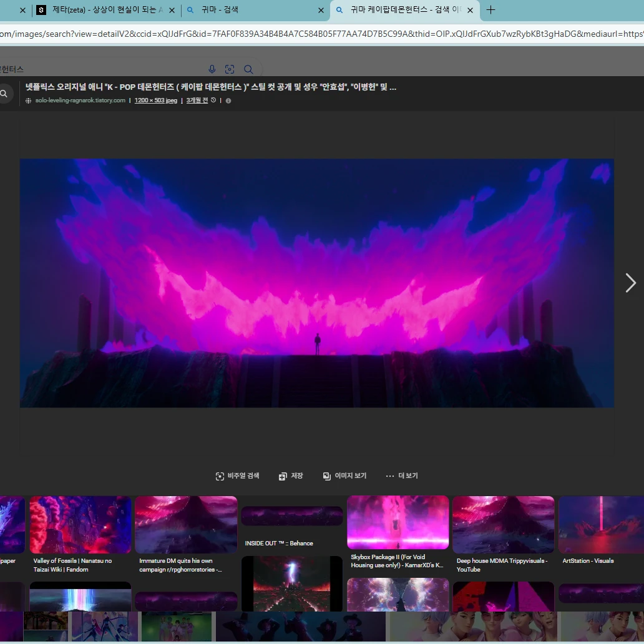The image size is (644, 644).
Task: Click the globe icon beside source domain
Action: point(28,100)
